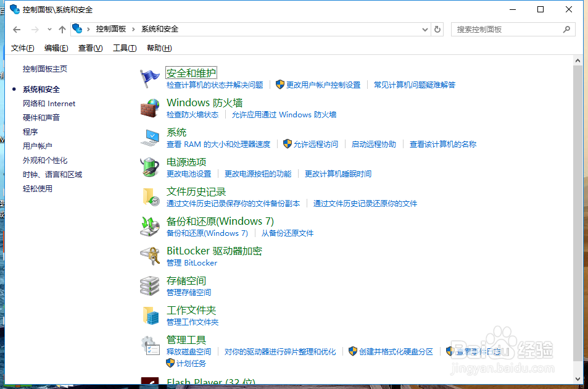588x389 pixels.
Task: Click the forward navigation arrow
Action: coord(35,29)
